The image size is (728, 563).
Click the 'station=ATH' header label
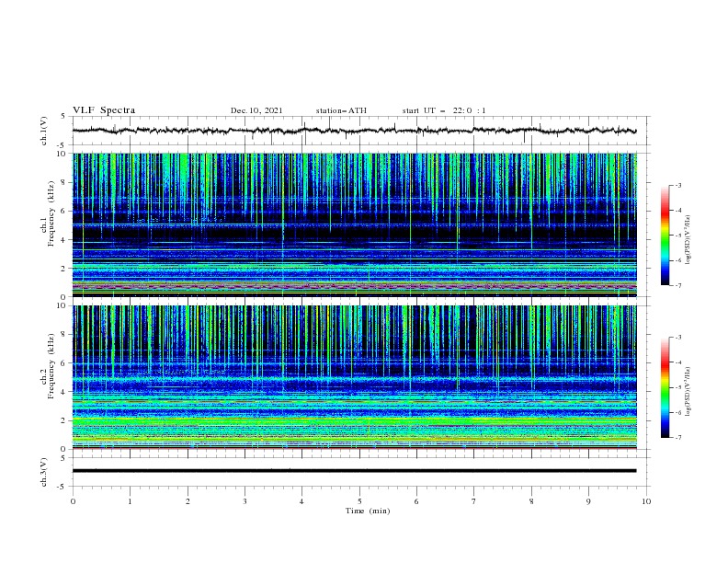click(x=341, y=110)
